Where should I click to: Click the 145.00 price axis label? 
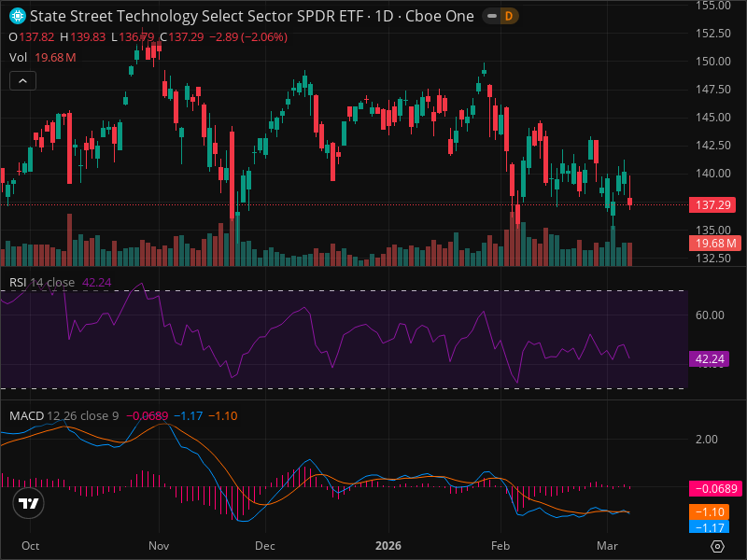712,118
